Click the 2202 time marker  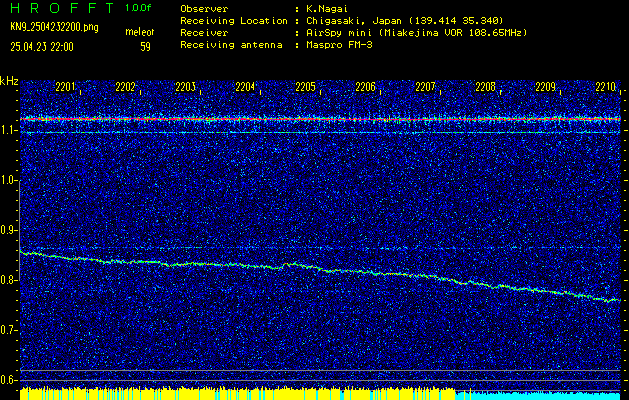tap(125, 86)
